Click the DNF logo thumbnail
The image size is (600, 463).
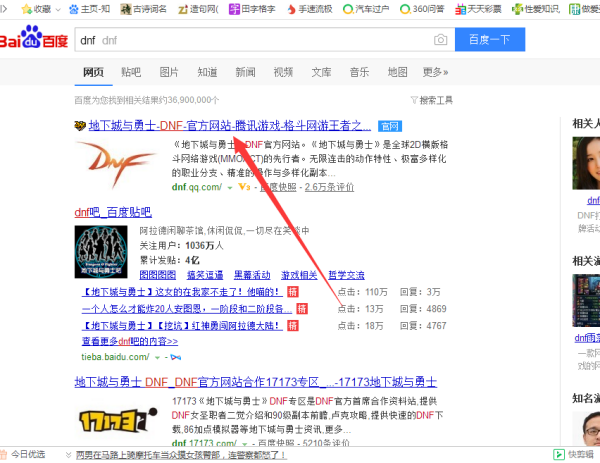tap(116, 165)
